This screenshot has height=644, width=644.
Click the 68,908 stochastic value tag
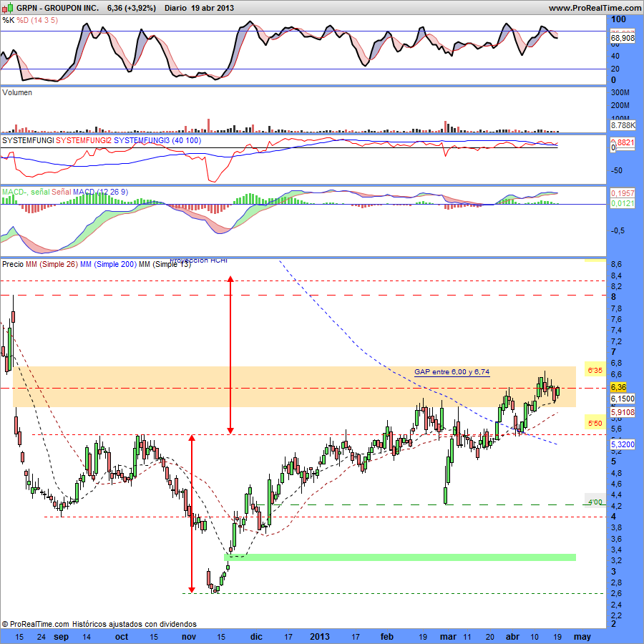pos(623,38)
